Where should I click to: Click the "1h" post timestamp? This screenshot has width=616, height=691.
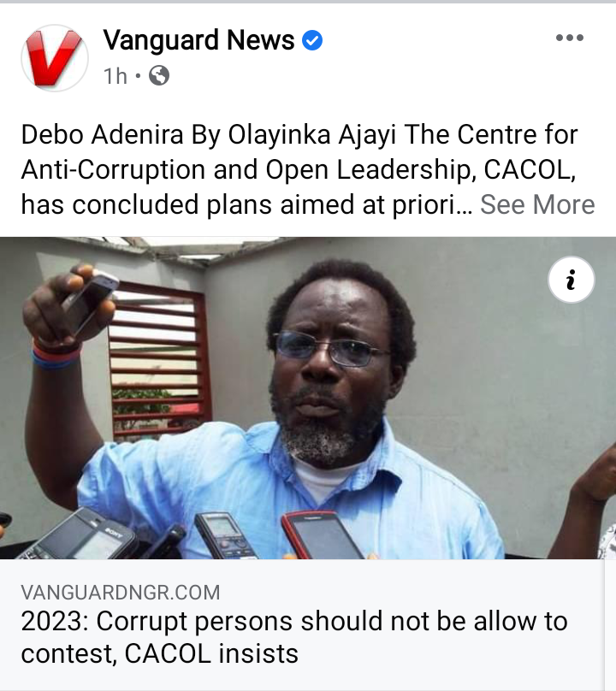point(115,76)
